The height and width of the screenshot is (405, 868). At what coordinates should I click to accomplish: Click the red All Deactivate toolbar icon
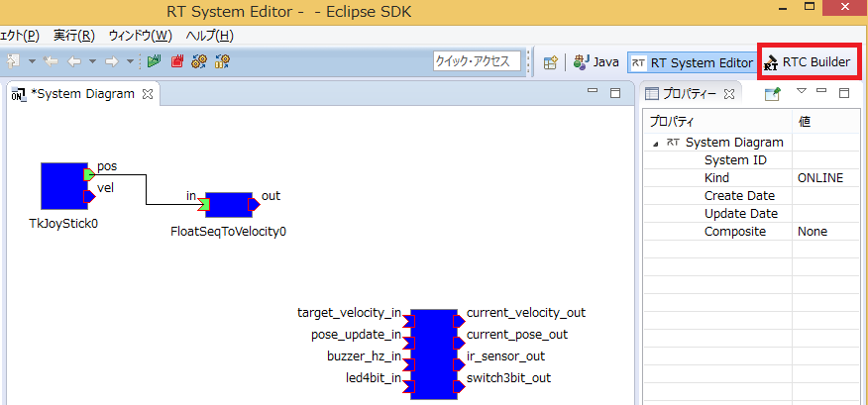pyautogui.click(x=177, y=61)
